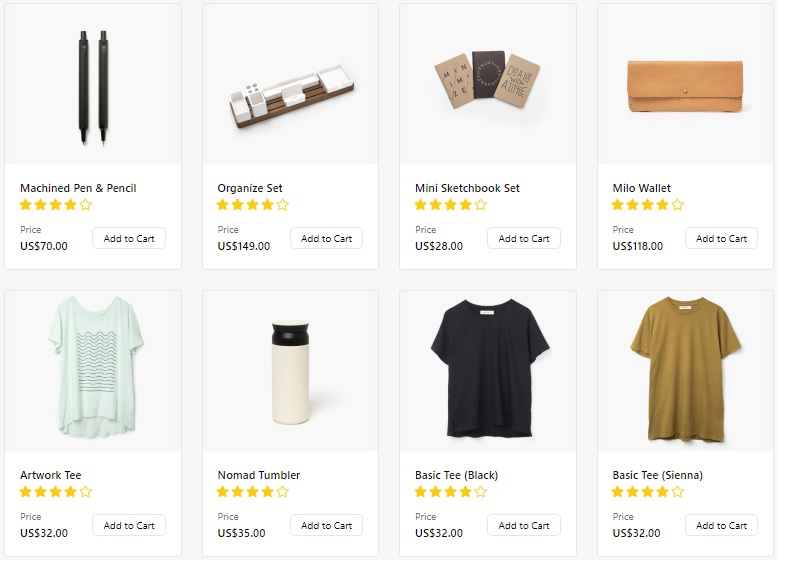Add Basic Tee (Black) to cart

click(524, 525)
